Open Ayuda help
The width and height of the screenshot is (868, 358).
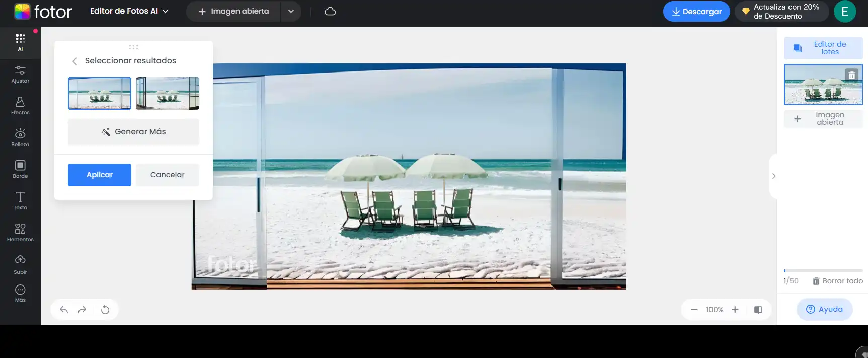[x=824, y=309]
